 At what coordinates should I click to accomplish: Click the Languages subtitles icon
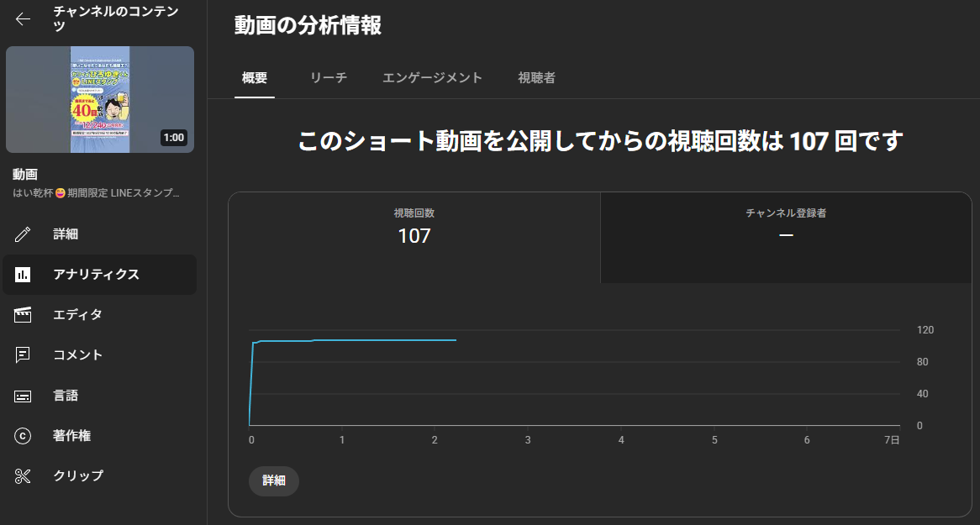[x=23, y=396]
